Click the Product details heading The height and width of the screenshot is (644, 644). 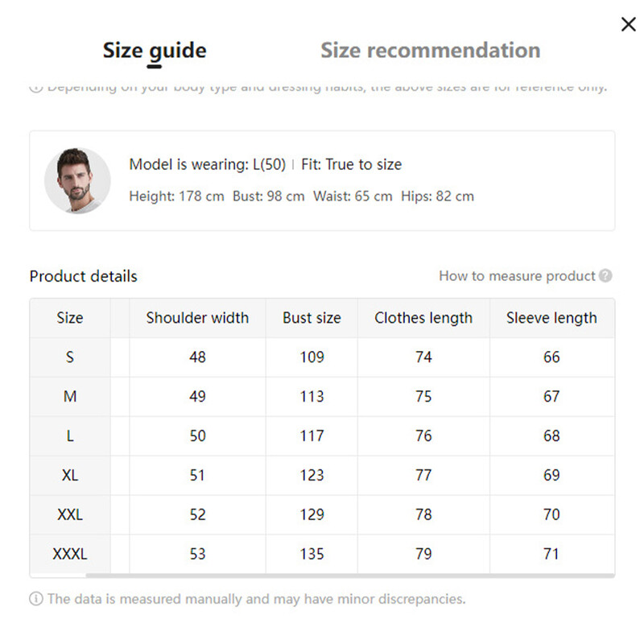[x=84, y=276]
